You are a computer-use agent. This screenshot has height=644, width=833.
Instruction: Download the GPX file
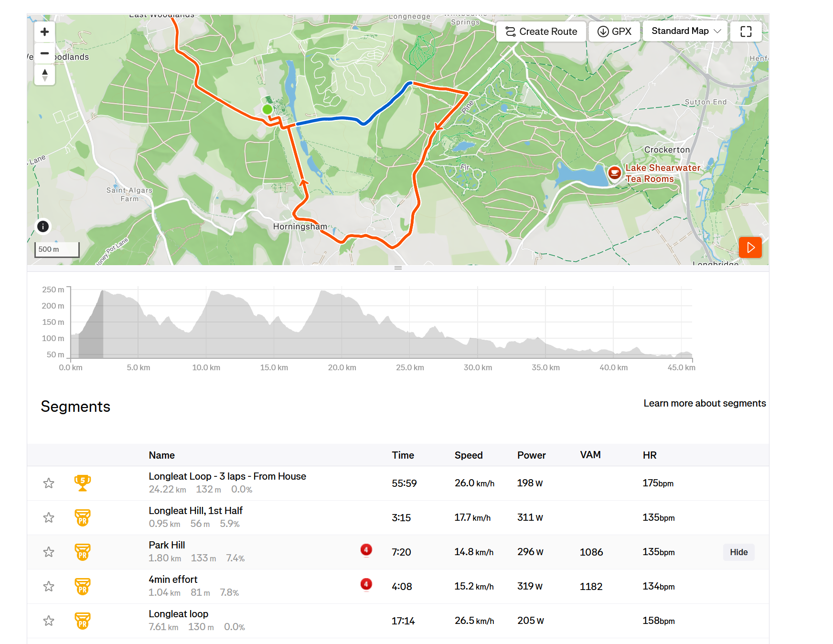click(x=614, y=32)
